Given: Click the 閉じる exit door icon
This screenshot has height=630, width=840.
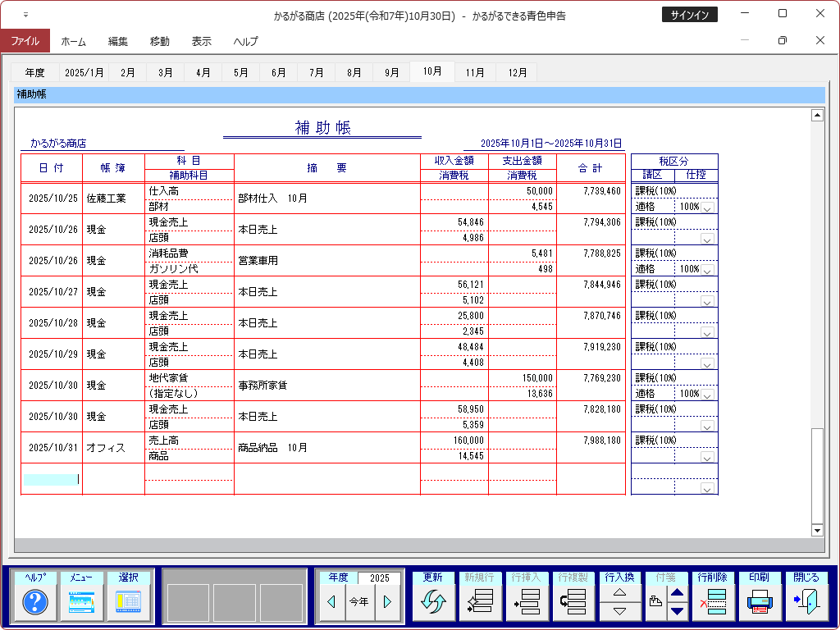Looking at the screenshot, I should click(806, 603).
